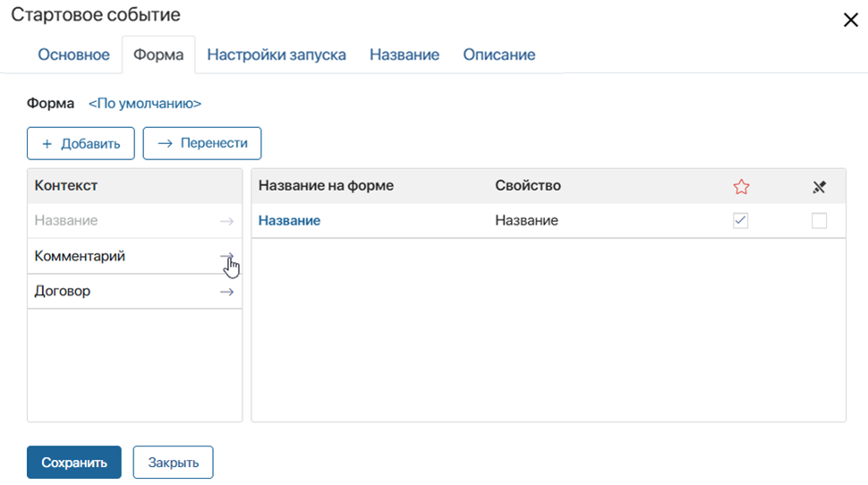Click the Название на форме header

(326, 185)
